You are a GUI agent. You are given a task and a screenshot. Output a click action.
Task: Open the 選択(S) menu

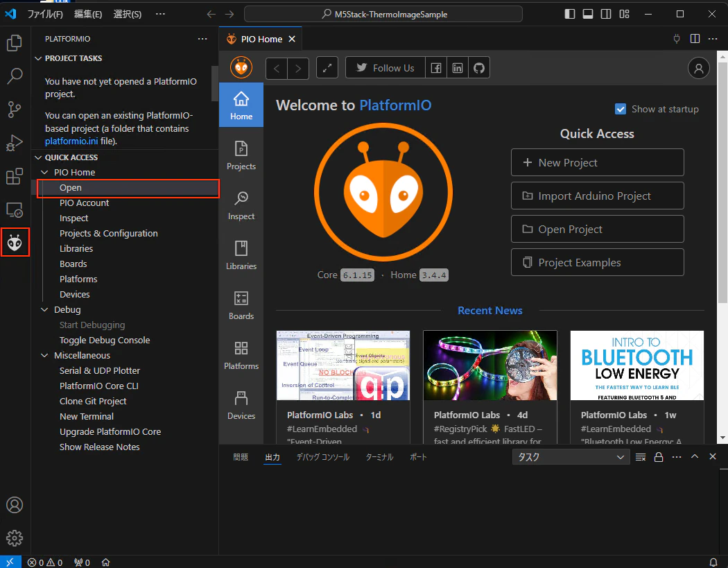tap(127, 14)
